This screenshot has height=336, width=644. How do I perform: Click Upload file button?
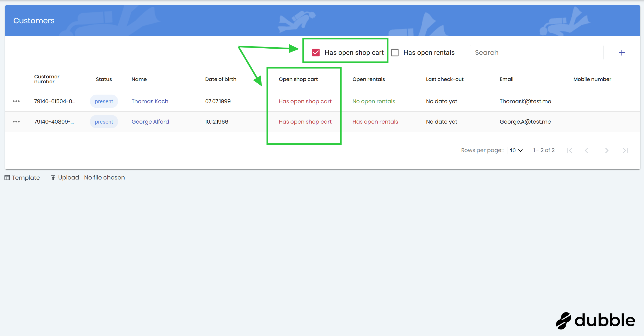tap(65, 178)
